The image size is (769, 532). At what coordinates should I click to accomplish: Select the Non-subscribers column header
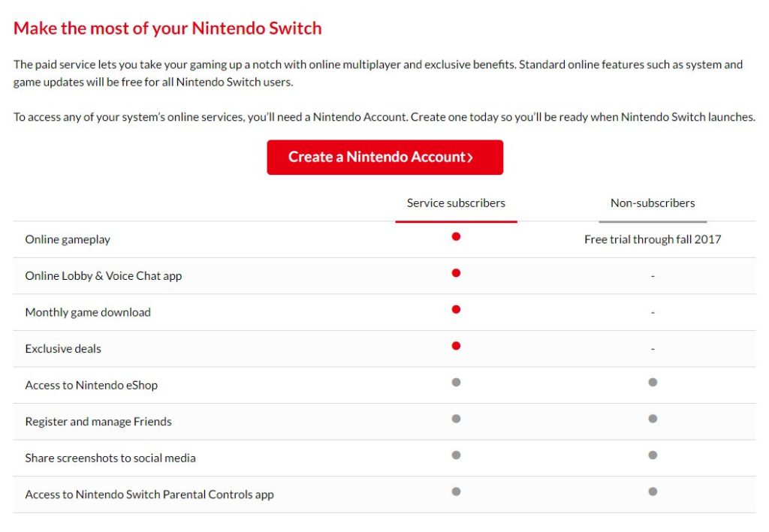pos(652,203)
